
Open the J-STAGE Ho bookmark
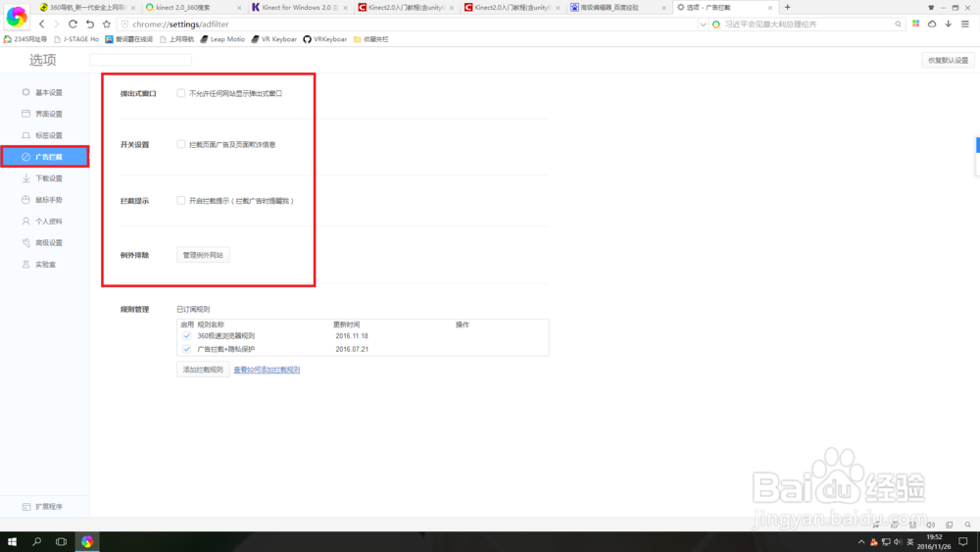pos(76,39)
